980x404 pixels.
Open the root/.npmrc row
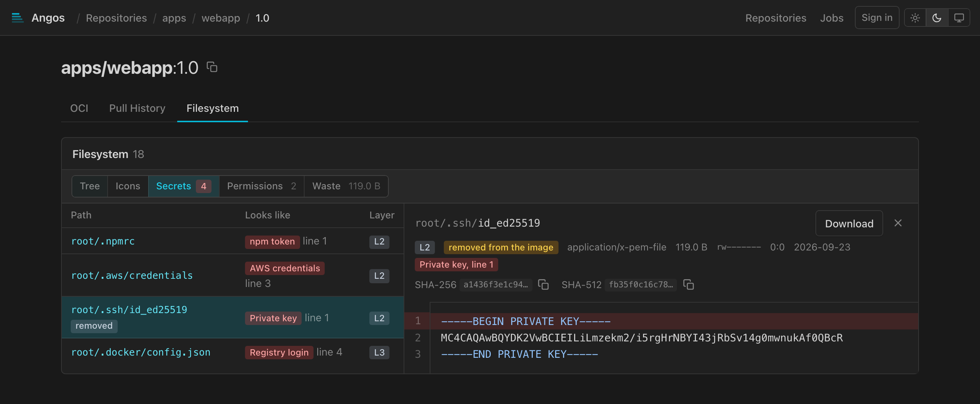click(x=232, y=241)
